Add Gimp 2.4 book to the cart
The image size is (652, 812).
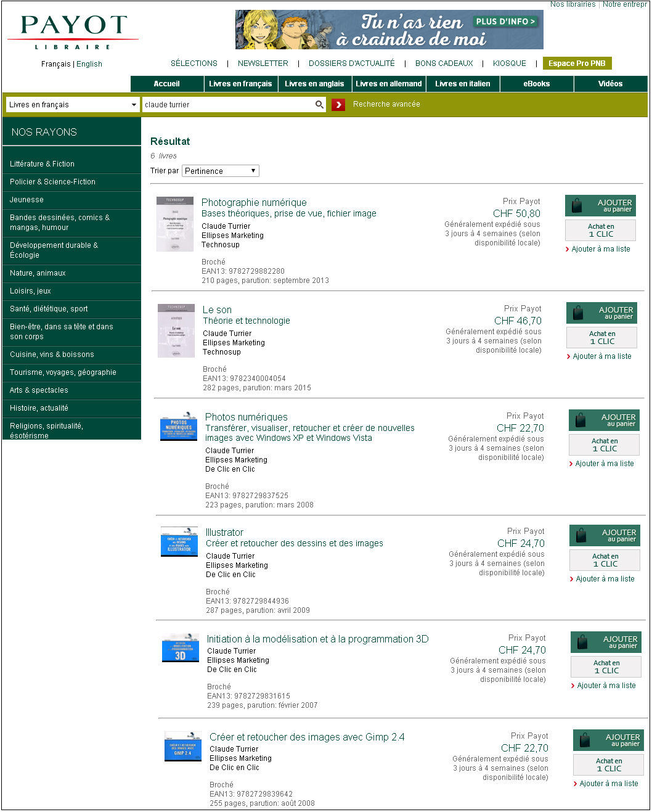(608, 740)
